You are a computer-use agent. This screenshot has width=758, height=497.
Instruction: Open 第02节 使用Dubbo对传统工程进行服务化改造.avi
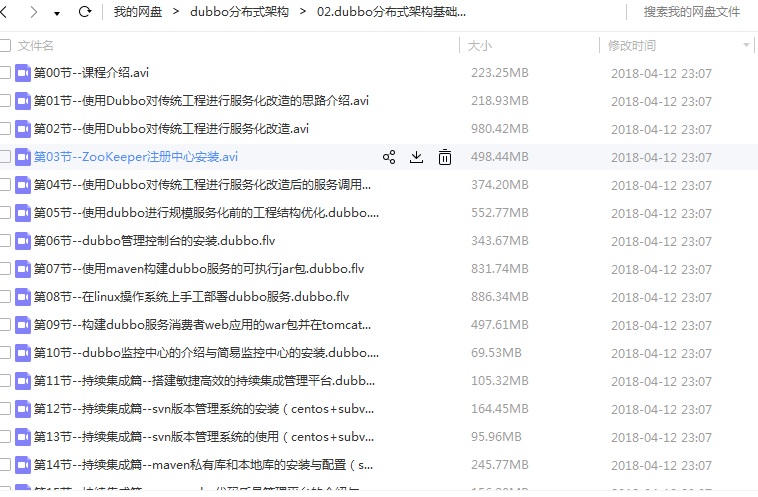[171, 129]
